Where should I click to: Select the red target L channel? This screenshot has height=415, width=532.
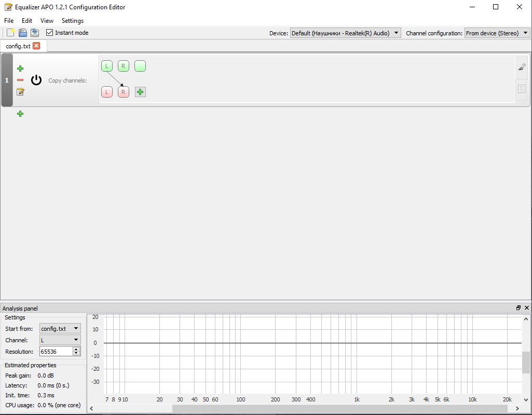point(107,92)
